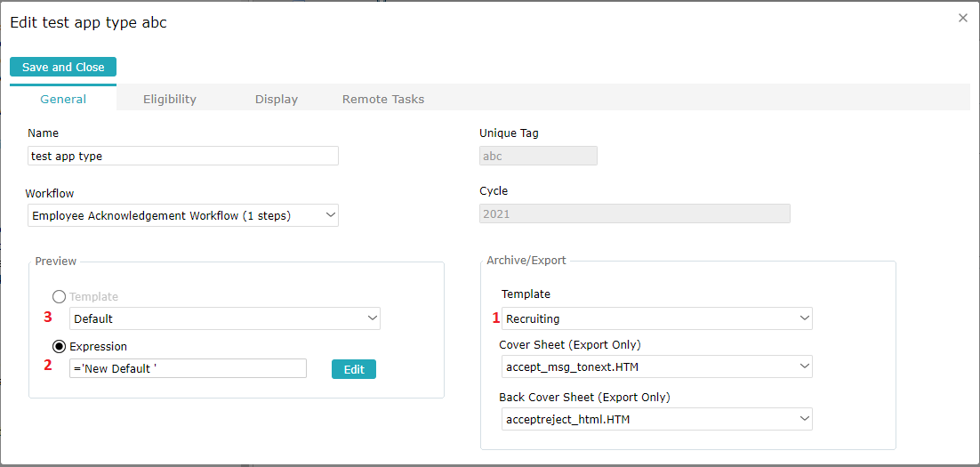
Task: Open the Preview template dropdown showing Default
Action: point(225,318)
